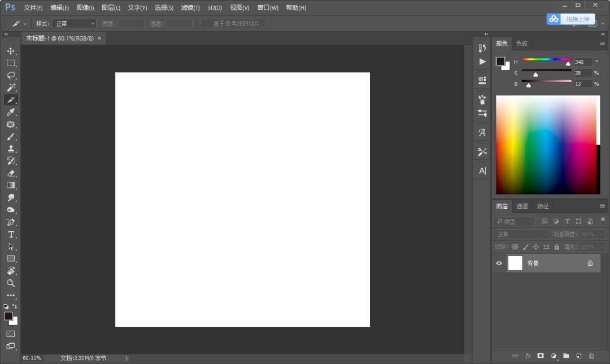Delete layer using trash icon
The height and width of the screenshot is (364, 610).
pos(591,356)
